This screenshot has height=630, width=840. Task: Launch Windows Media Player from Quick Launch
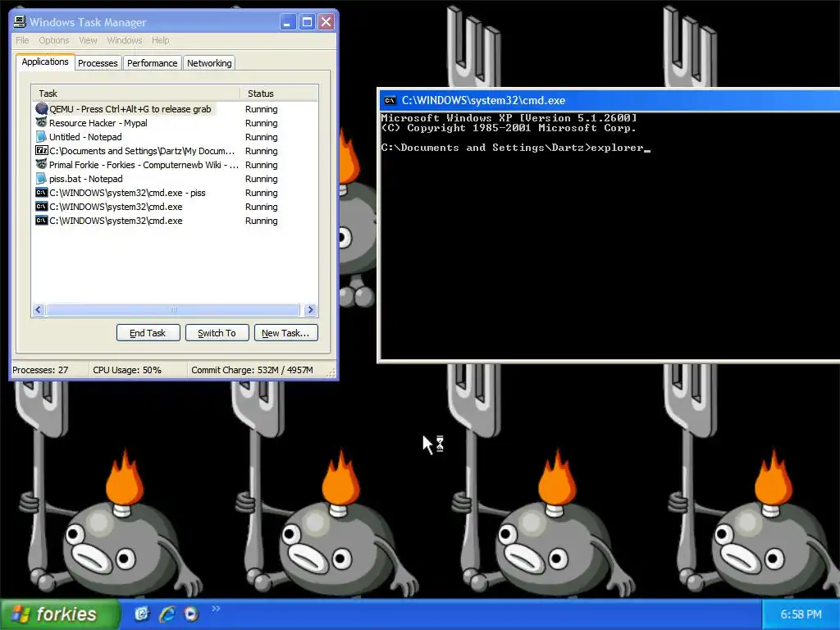[x=191, y=614]
